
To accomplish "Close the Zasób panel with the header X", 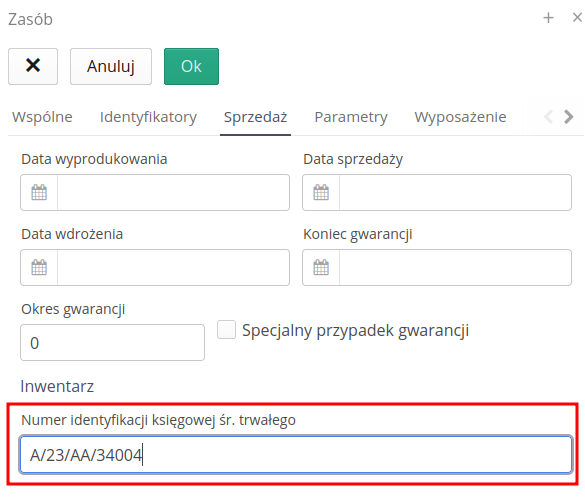I will pos(577,18).
